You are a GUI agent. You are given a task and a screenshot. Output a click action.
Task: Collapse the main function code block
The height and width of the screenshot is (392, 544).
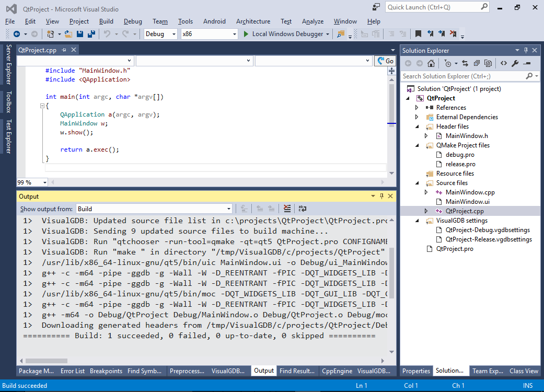coord(42,106)
